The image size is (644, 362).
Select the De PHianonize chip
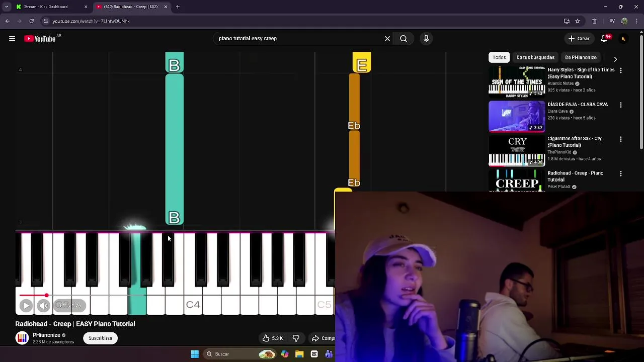pyautogui.click(x=581, y=57)
